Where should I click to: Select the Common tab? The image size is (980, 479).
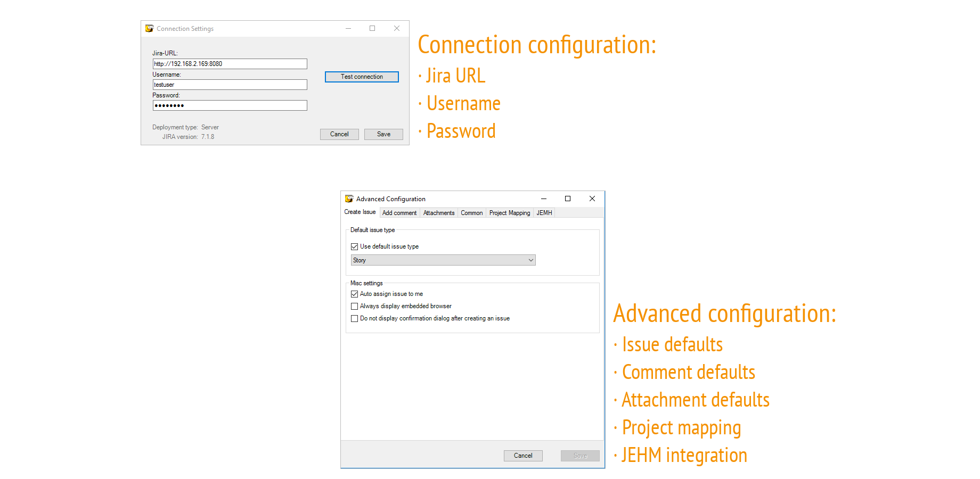tap(471, 212)
